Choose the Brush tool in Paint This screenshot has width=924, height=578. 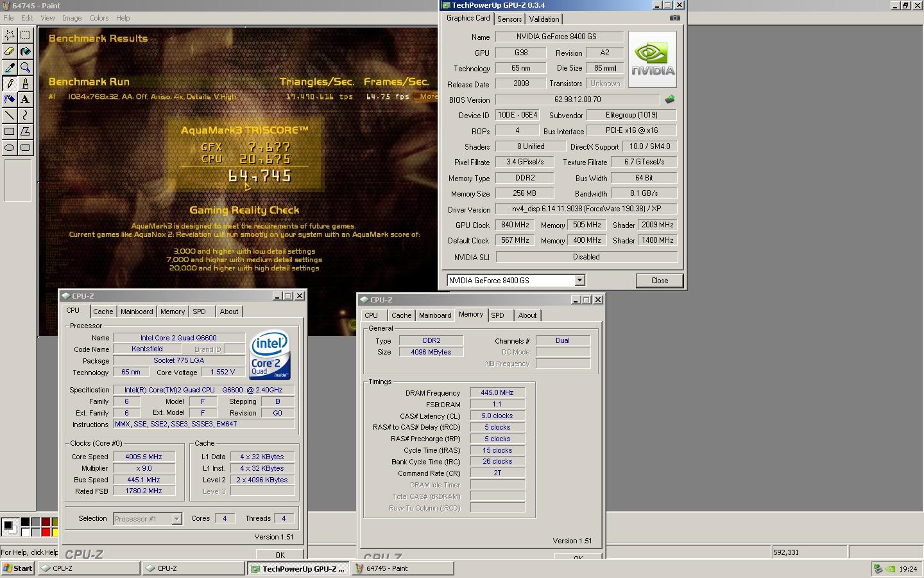click(26, 83)
